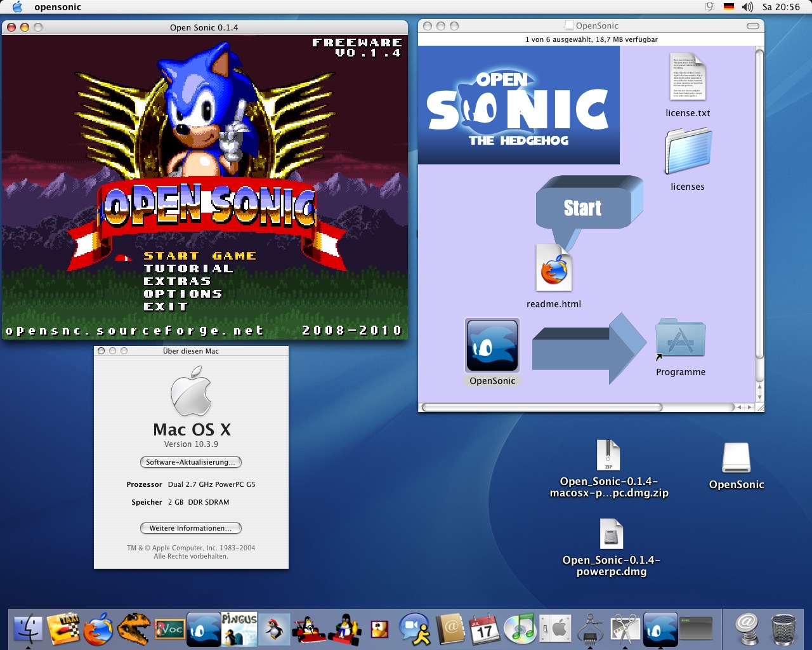Open System Preferences from the Dock
This screenshot has width=812, height=650.
pyautogui.click(x=555, y=629)
